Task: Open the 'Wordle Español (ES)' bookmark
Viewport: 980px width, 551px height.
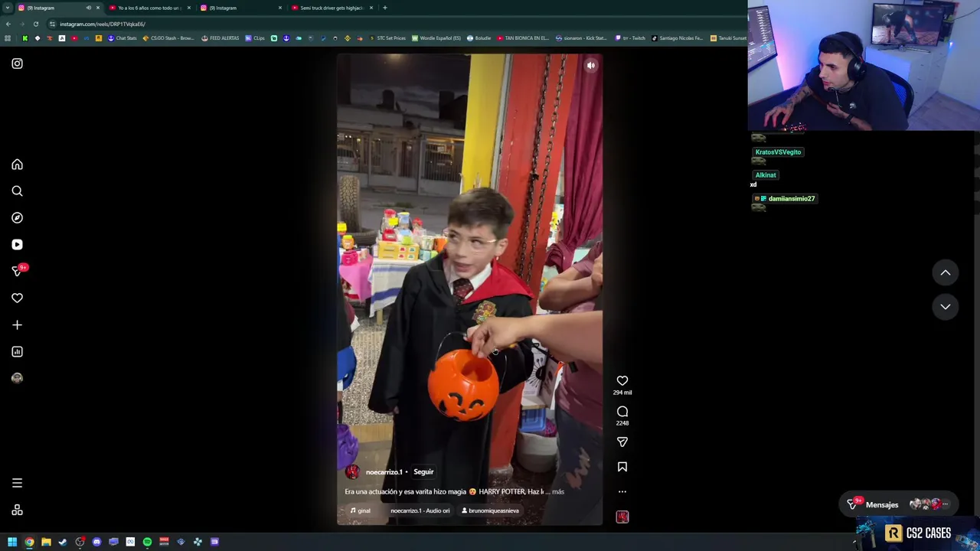Action: [x=436, y=38]
